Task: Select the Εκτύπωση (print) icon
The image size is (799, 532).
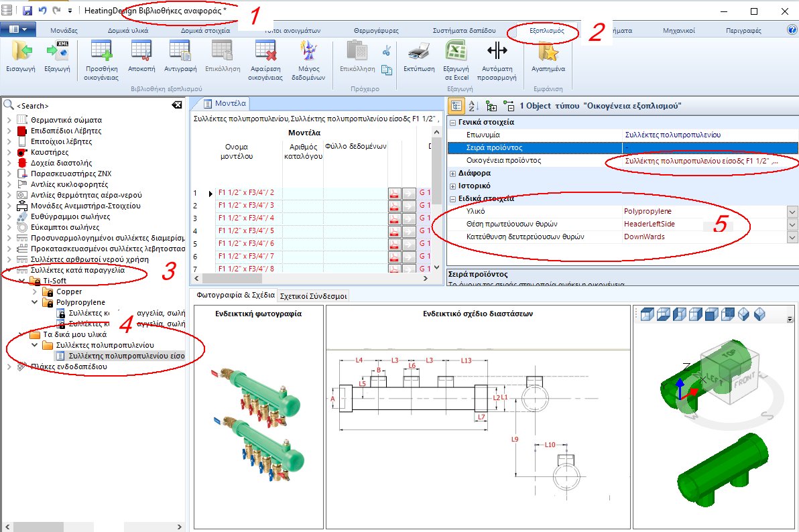Action: (418, 59)
